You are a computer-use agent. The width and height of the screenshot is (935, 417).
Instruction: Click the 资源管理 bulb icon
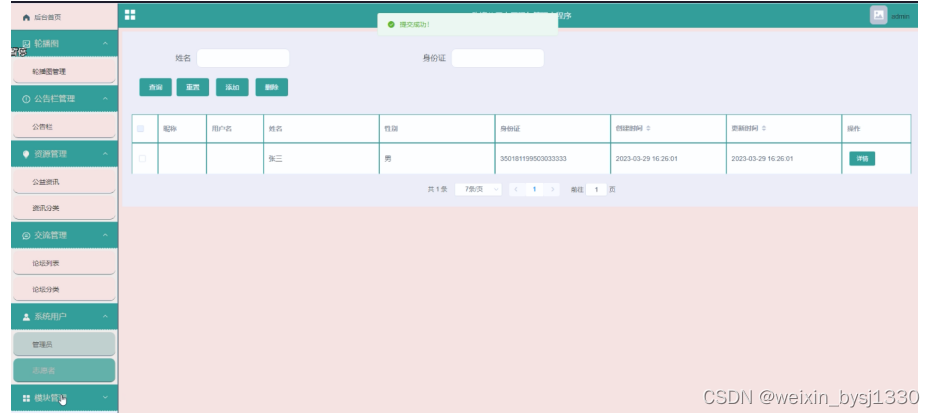click(26, 154)
